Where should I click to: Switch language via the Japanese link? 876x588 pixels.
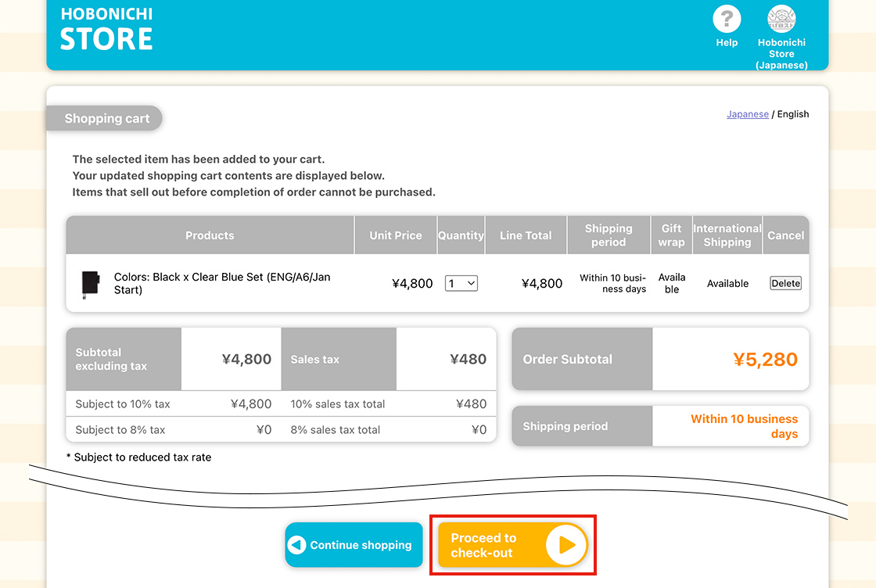point(748,114)
